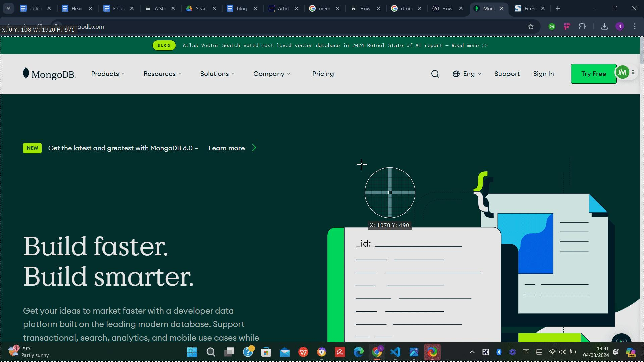Bookmark this page with the star icon
The width and height of the screenshot is (644, 362).
coord(531,27)
